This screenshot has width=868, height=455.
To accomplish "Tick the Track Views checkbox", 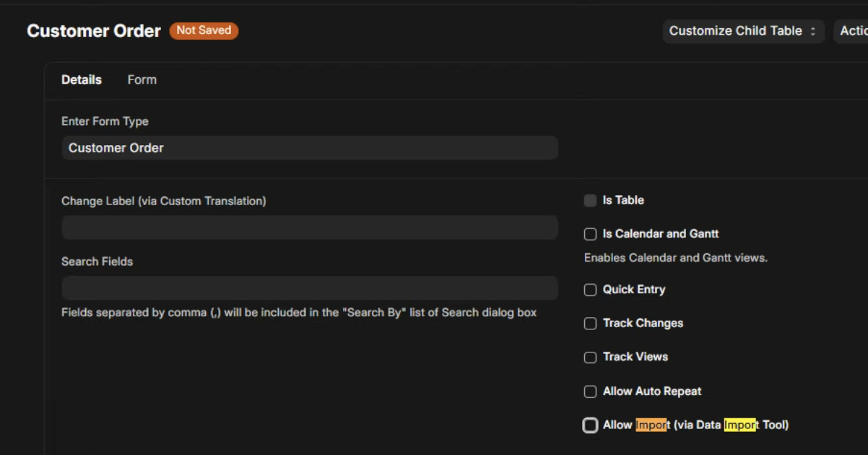I will point(590,357).
